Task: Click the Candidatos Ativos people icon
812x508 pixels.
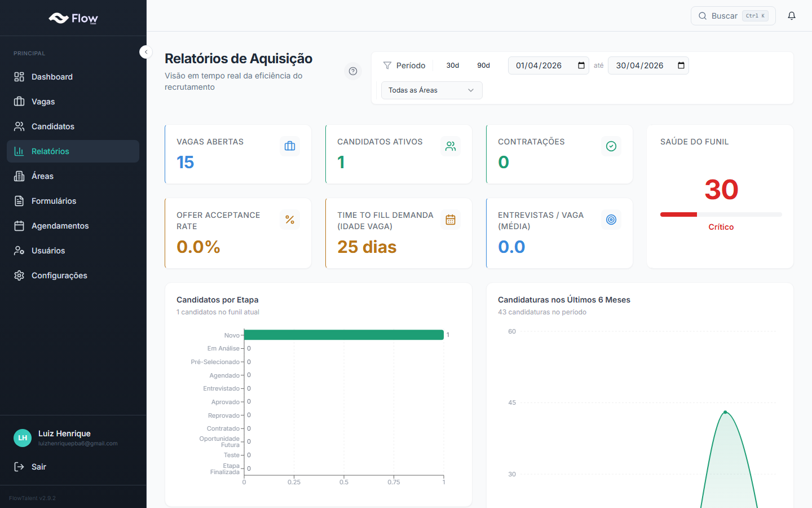Action: pyautogui.click(x=451, y=146)
